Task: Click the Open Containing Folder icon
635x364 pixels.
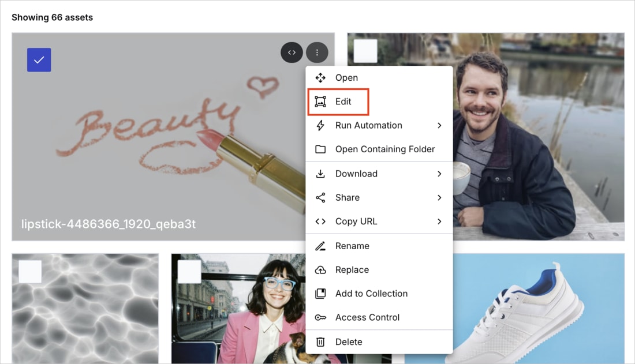Action: click(320, 149)
